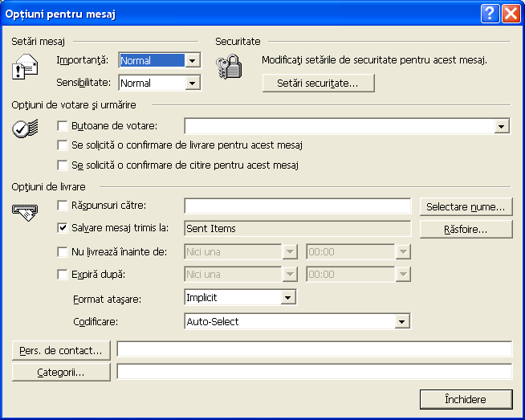Open the Importanță dropdown
525x420 pixels.
coord(192,60)
